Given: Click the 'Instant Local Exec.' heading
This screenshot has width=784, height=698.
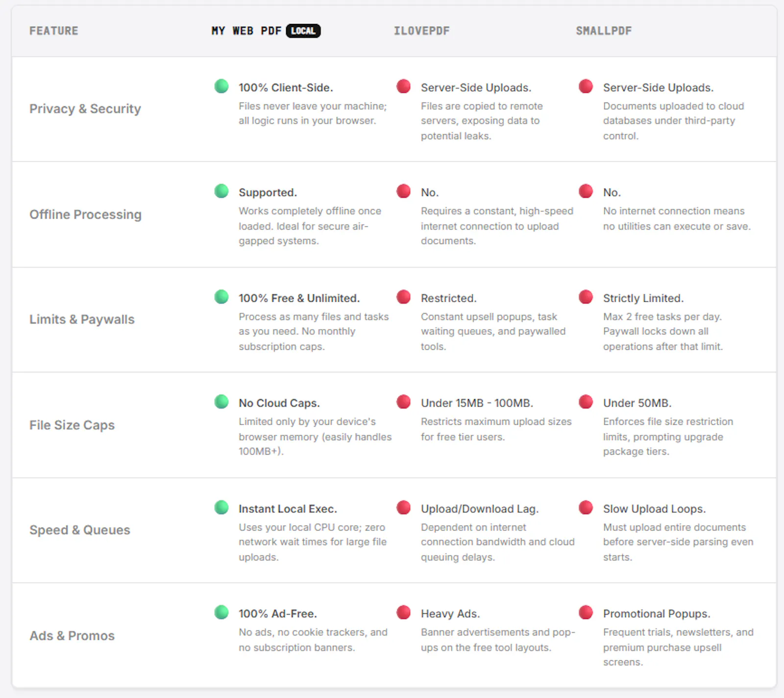Looking at the screenshot, I should [x=288, y=509].
